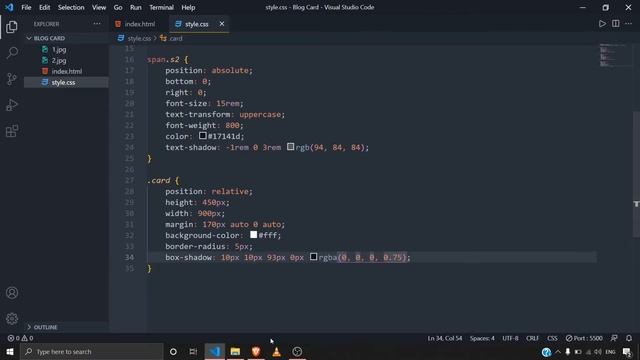Open VLC media player from taskbar
This screenshot has height=360, width=640.
(276, 351)
